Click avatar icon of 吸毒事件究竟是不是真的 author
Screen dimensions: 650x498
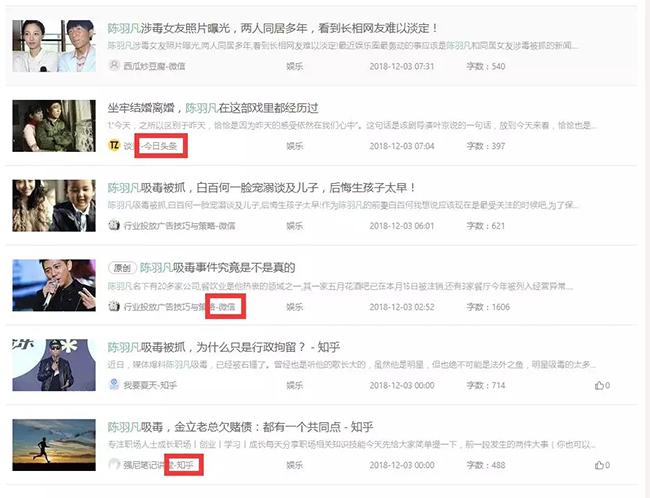pyautogui.click(x=114, y=306)
